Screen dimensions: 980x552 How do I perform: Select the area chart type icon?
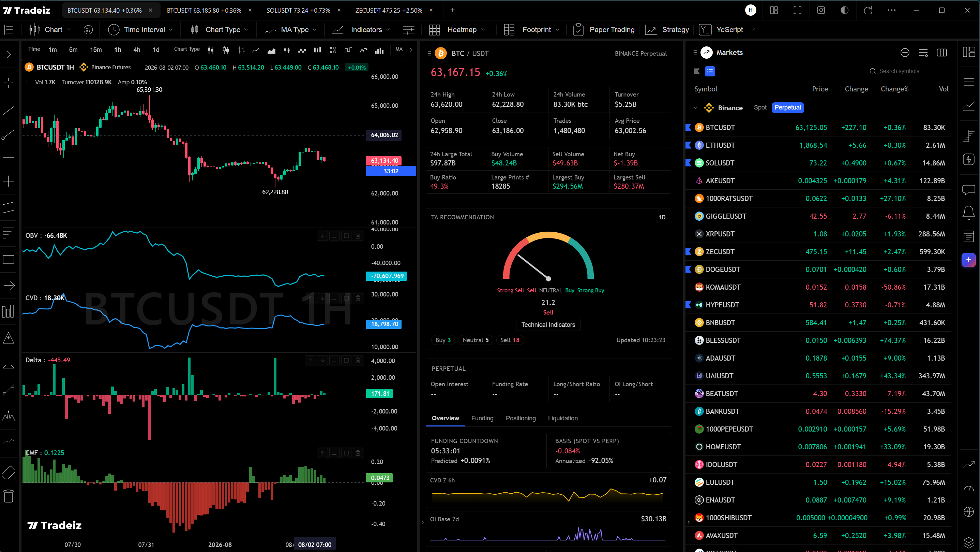pyautogui.click(x=271, y=50)
